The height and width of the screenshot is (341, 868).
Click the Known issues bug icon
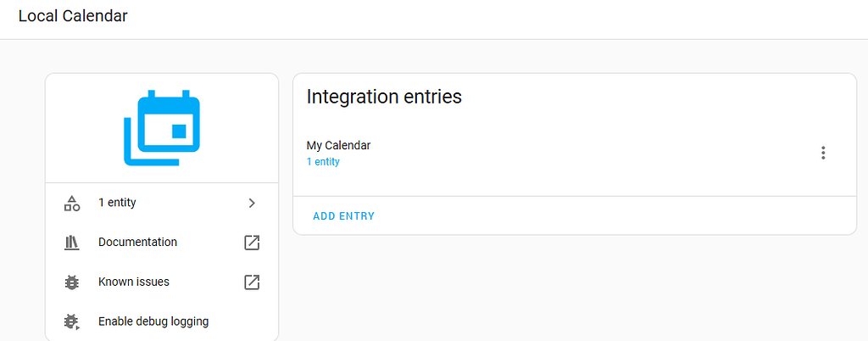point(72,282)
